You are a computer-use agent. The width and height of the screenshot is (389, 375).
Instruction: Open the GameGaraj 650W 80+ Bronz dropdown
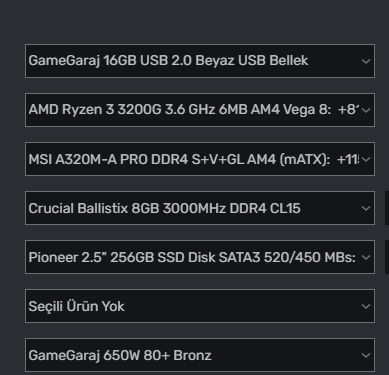[200, 355]
